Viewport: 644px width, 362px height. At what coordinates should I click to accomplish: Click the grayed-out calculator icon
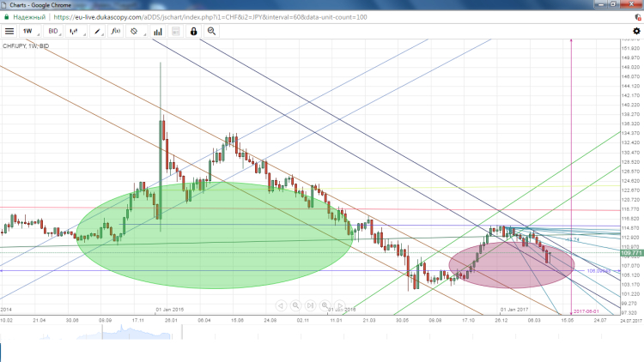pos(175,31)
